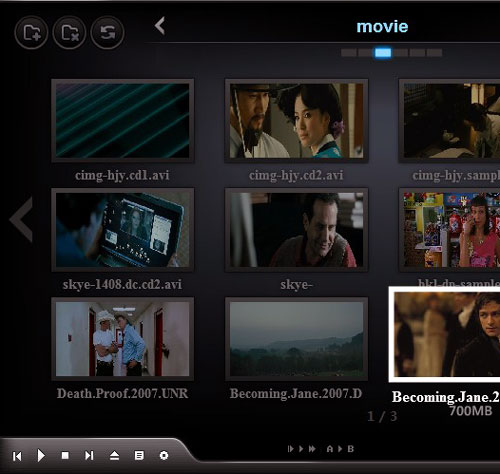
Task: Click the slow play speed icon
Action: (x=301, y=449)
